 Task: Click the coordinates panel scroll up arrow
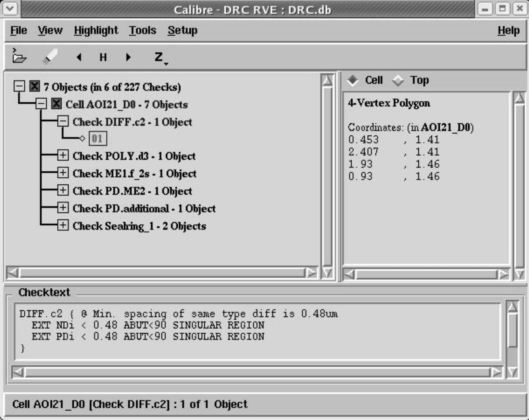pos(519,98)
